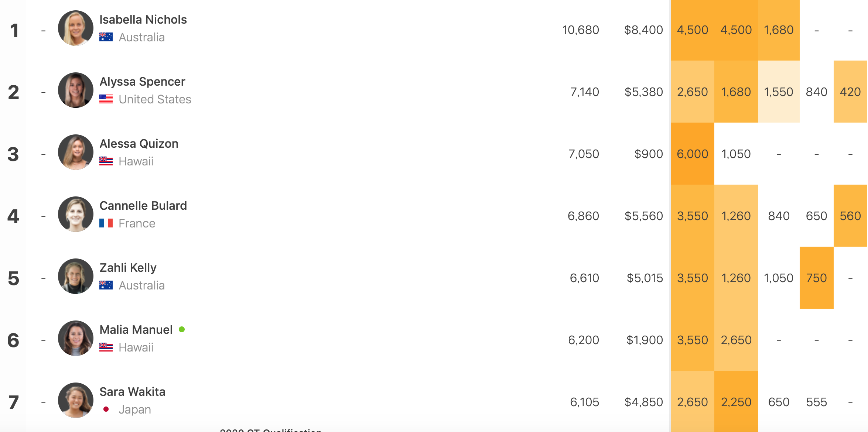868x432 pixels.
Task: Click green status dot beside Malia Manuel
Action: 182,329
